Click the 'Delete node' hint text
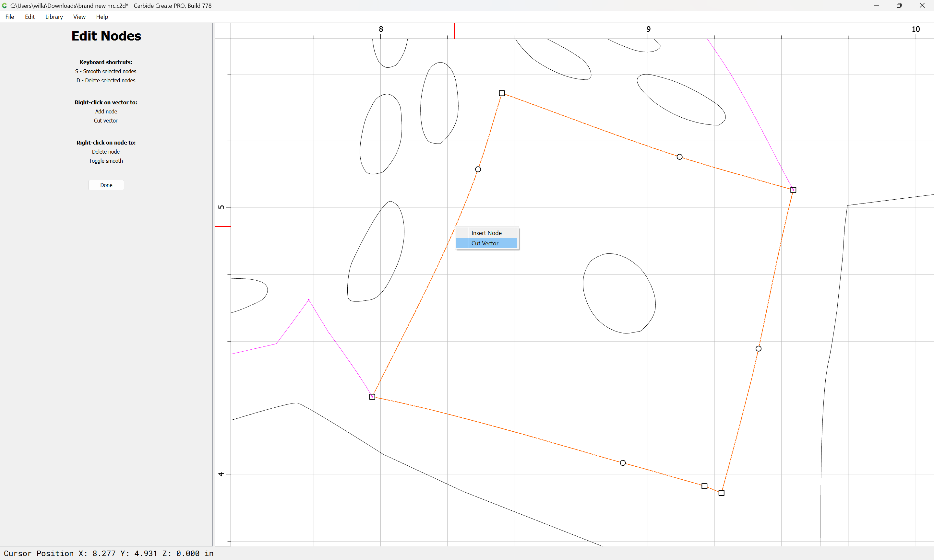The width and height of the screenshot is (934, 560). pyautogui.click(x=106, y=152)
